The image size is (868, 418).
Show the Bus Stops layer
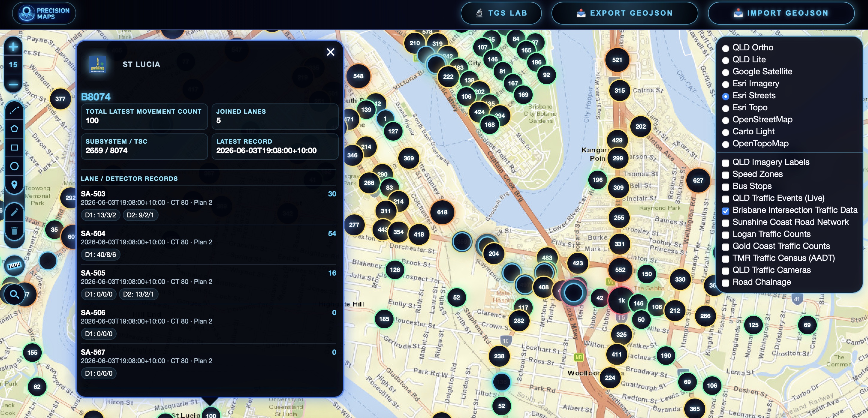[x=725, y=187]
